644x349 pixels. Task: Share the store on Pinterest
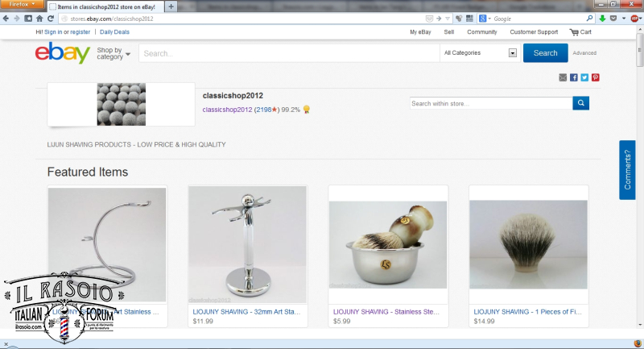(596, 77)
